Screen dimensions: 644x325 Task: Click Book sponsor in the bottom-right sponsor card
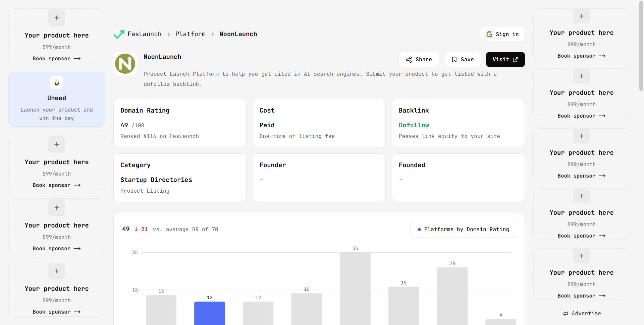(582, 296)
